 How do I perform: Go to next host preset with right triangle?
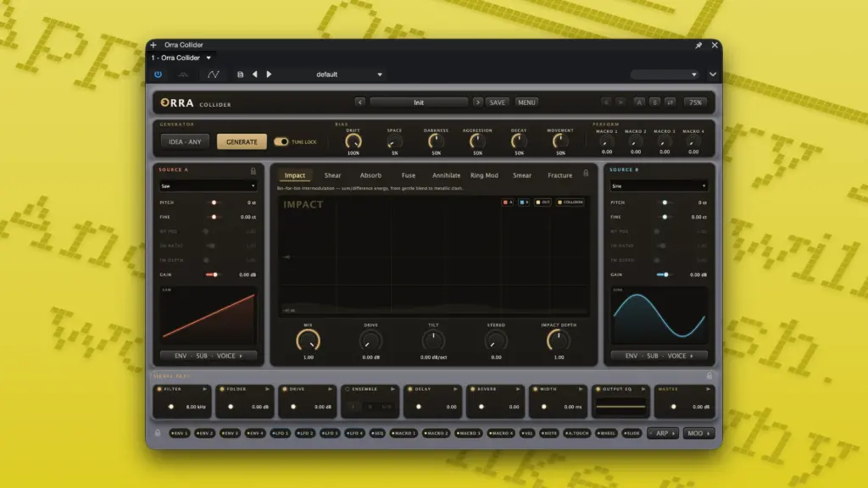click(269, 75)
